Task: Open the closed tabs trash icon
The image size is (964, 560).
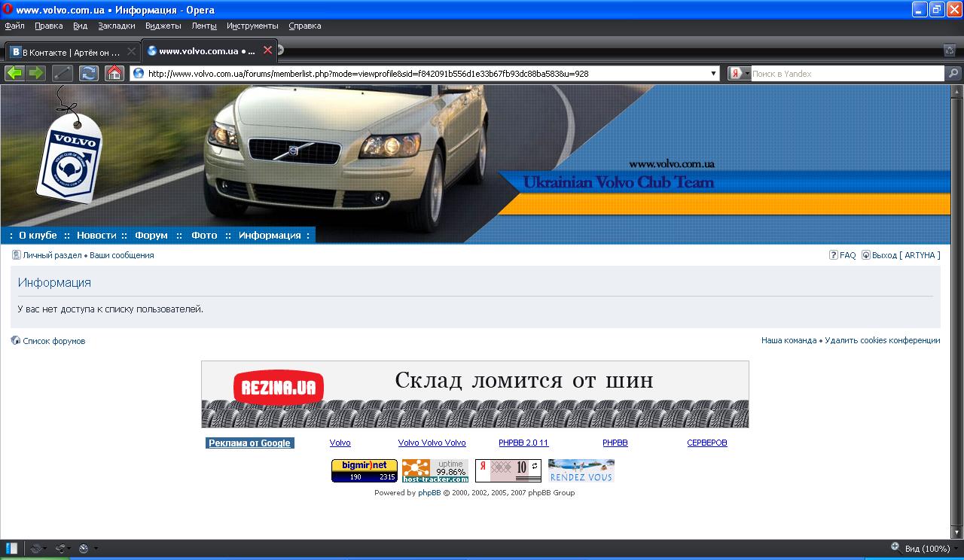Action: click(950, 50)
